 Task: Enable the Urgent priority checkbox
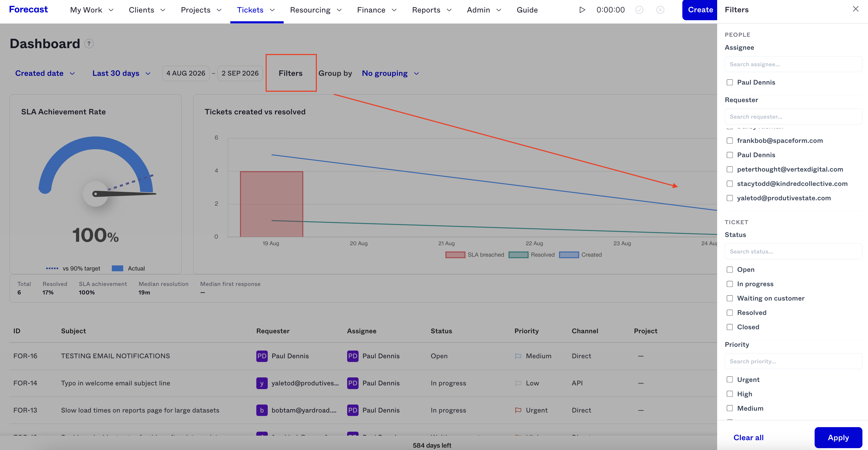pyautogui.click(x=730, y=380)
